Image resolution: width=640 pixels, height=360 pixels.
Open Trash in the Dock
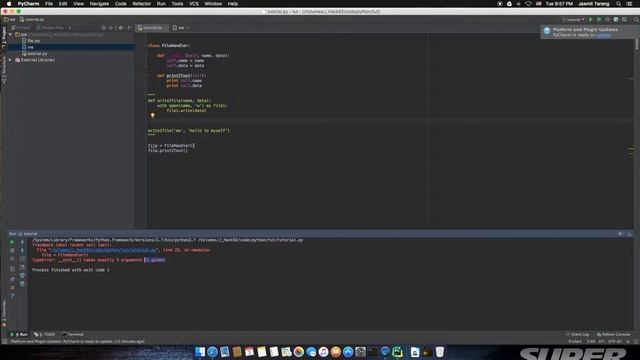(440, 351)
